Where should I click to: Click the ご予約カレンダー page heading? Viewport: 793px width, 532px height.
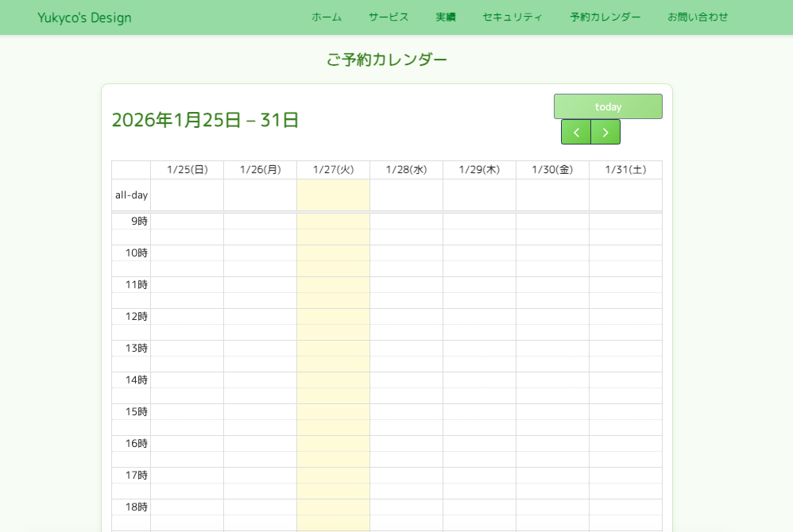[x=387, y=59]
